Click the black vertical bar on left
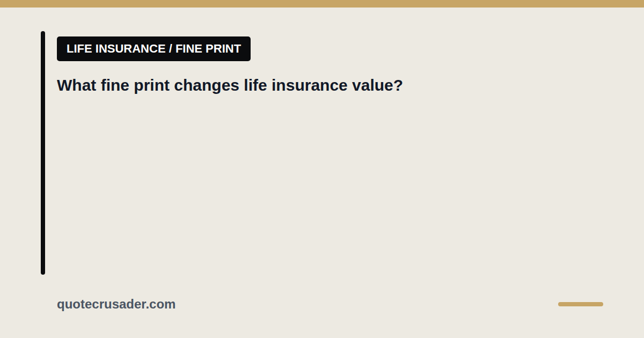The image size is (644, 338). pyautogui.click(x=43, y=153)
